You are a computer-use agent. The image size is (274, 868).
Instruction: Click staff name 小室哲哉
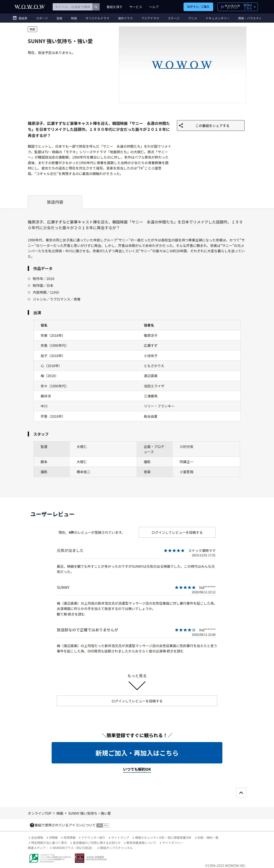[186, 472]
